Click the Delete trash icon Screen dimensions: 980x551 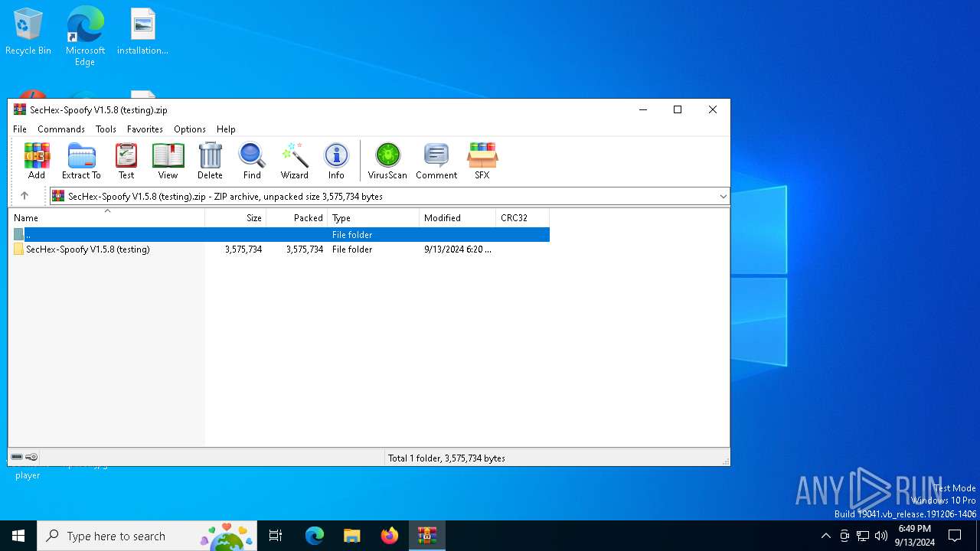[210, 161]
